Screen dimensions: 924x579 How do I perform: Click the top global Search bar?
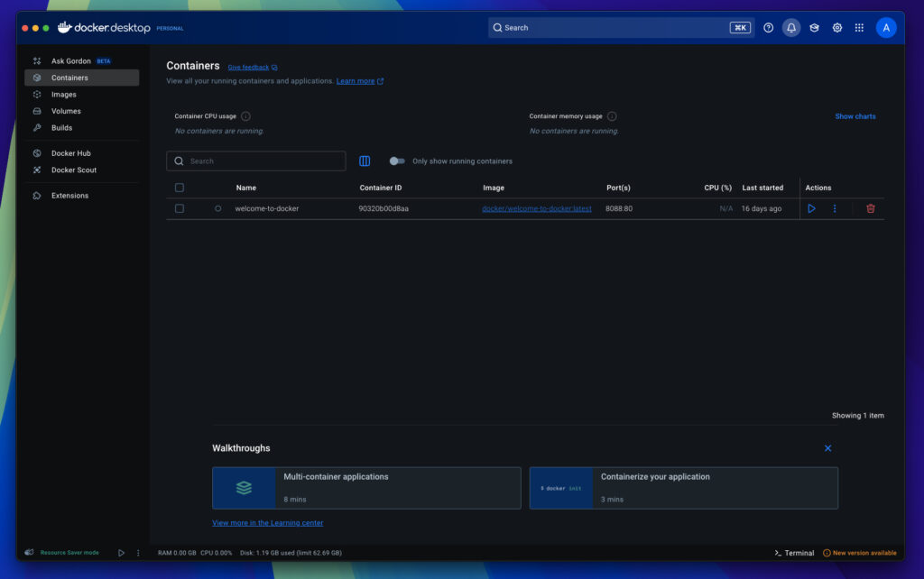click(621, 28)
